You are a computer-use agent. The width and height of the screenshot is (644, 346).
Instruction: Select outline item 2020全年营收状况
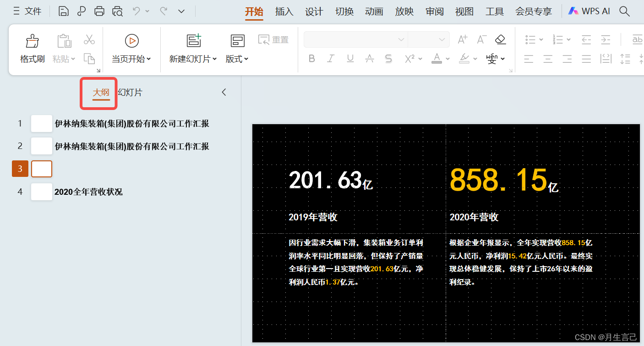[88, 192]
